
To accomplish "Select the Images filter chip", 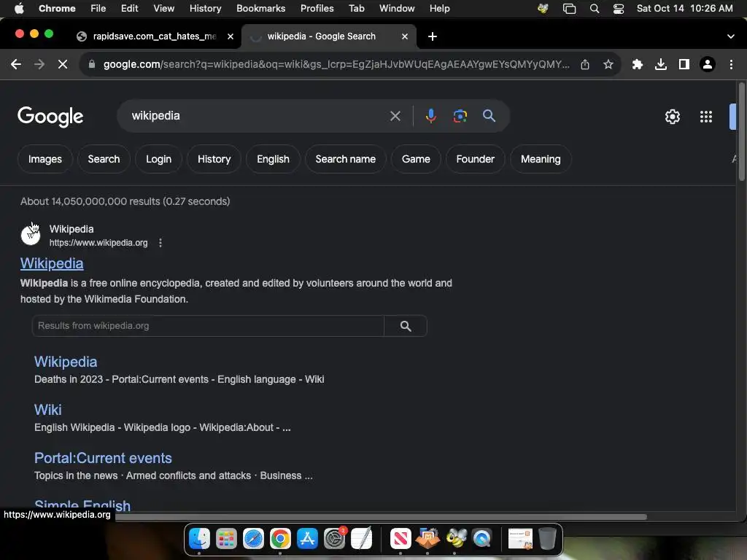I will (x=44, y=159).
